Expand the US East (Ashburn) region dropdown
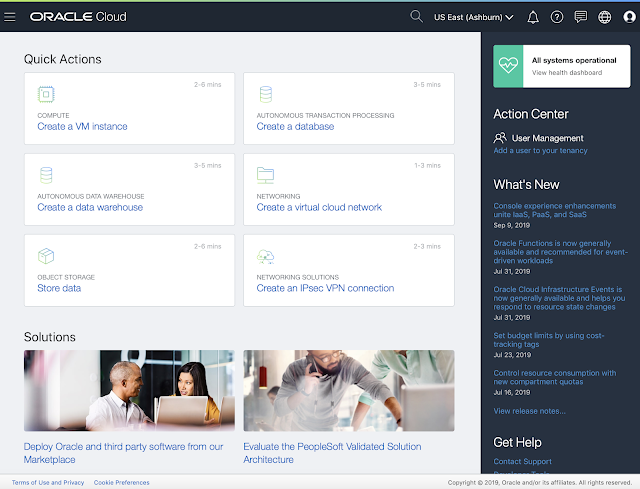Image resolution: width=640 pixels, height=489 pixels. [474, 17]
